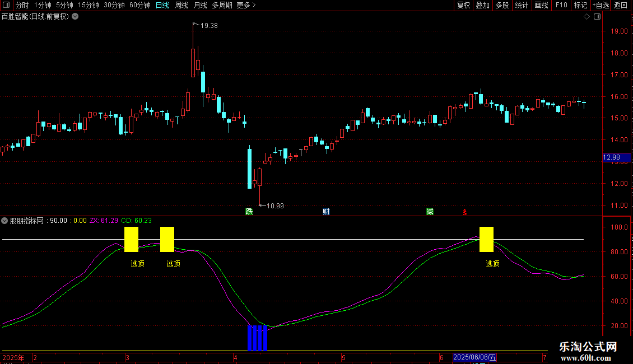Screen dimensions: 633x364
Task: Click the blue 财 event marker
Action: (x=326, y=212)
